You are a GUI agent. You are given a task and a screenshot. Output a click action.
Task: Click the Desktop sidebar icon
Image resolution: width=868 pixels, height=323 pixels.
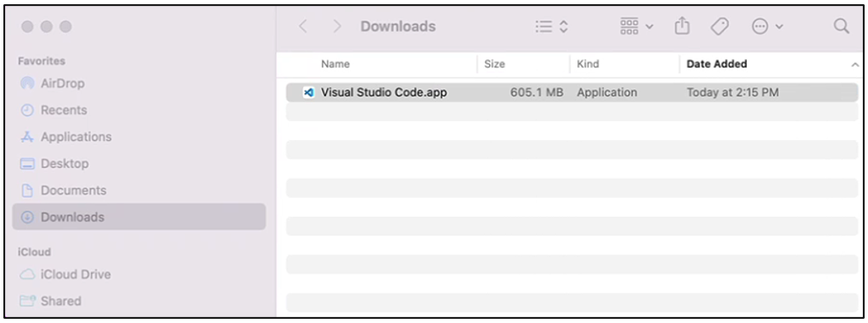point(26,163)
